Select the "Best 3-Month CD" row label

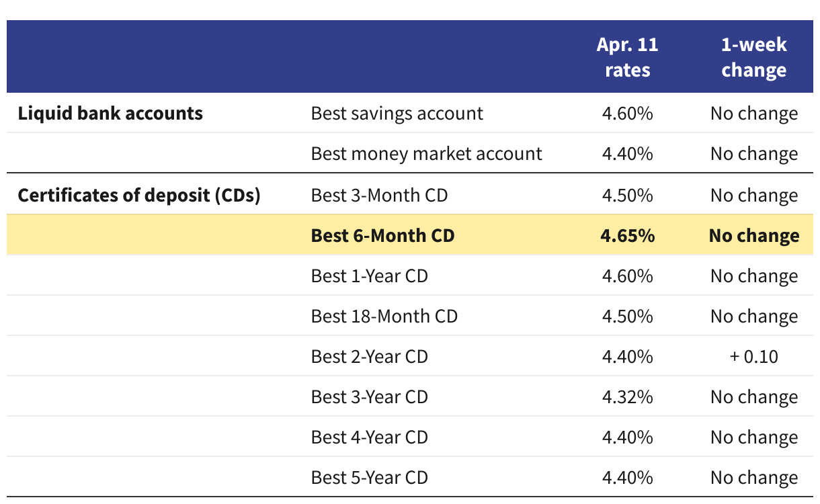[x=379, y=195]
